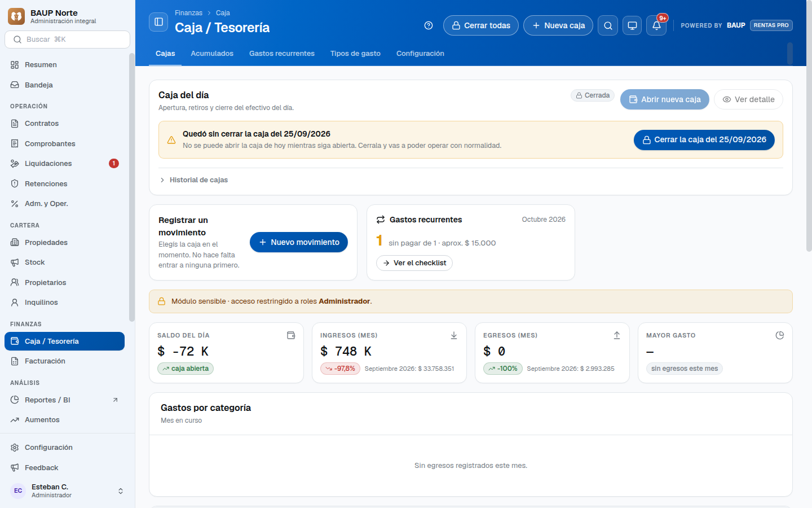Switch to the Acumulados tab

click(212, 54)
